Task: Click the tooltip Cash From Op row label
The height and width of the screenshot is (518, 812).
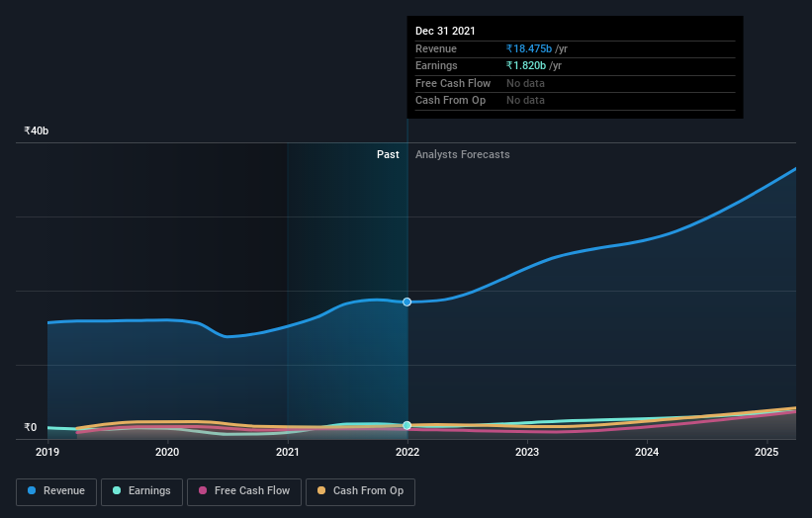Action: pyautogui.click(x=451, y=101)
